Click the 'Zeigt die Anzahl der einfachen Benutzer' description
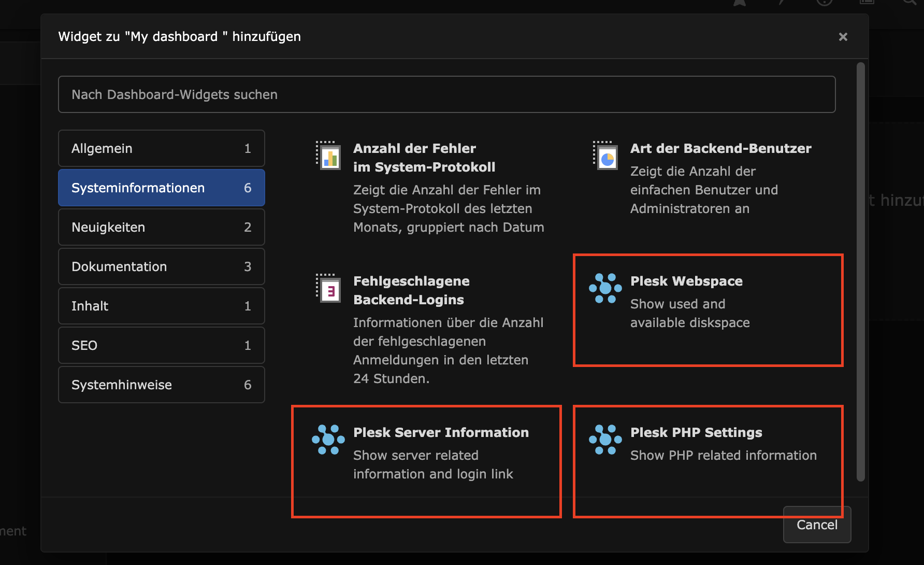 [x=704, y=190]
